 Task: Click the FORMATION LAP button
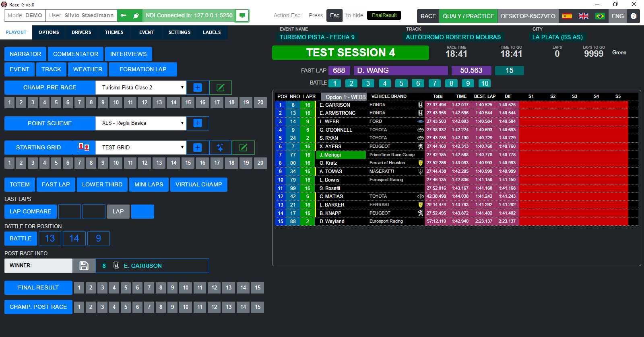tap(143, 69)
